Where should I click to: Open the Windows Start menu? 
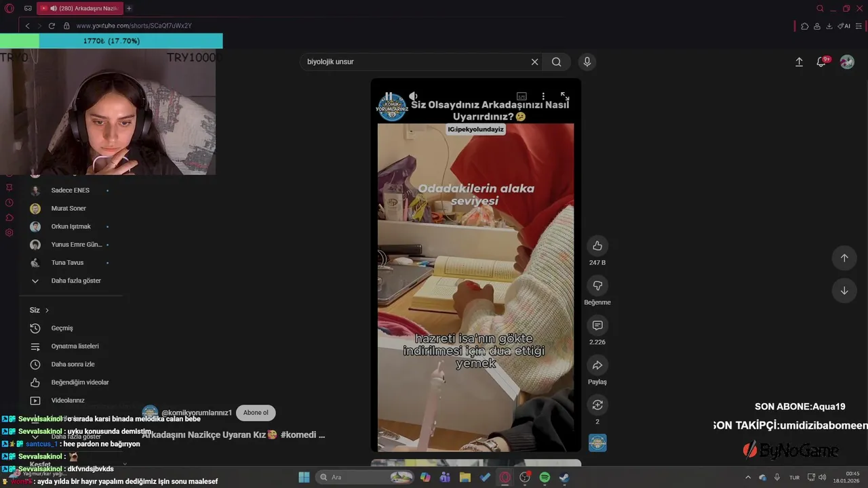pyautogui.click(x=304, y=477)
